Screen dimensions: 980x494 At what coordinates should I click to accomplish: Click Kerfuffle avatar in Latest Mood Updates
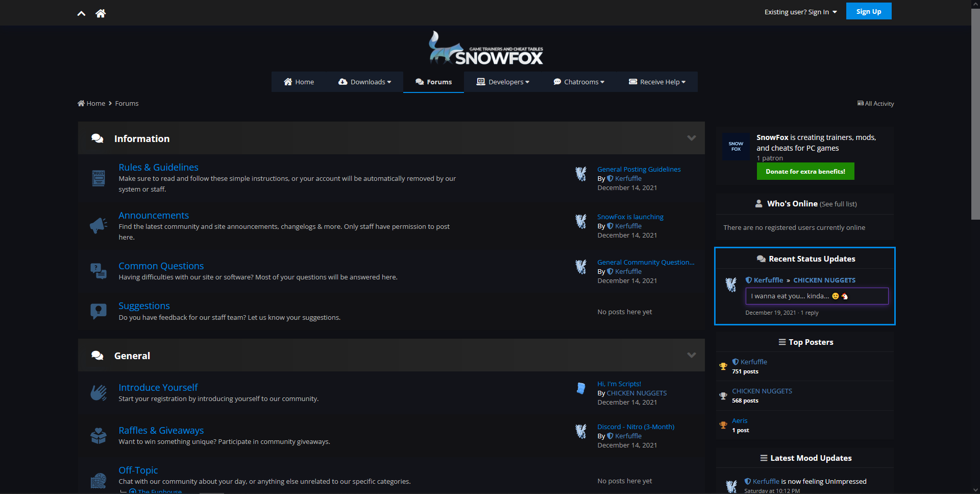[x=731, y=486]
